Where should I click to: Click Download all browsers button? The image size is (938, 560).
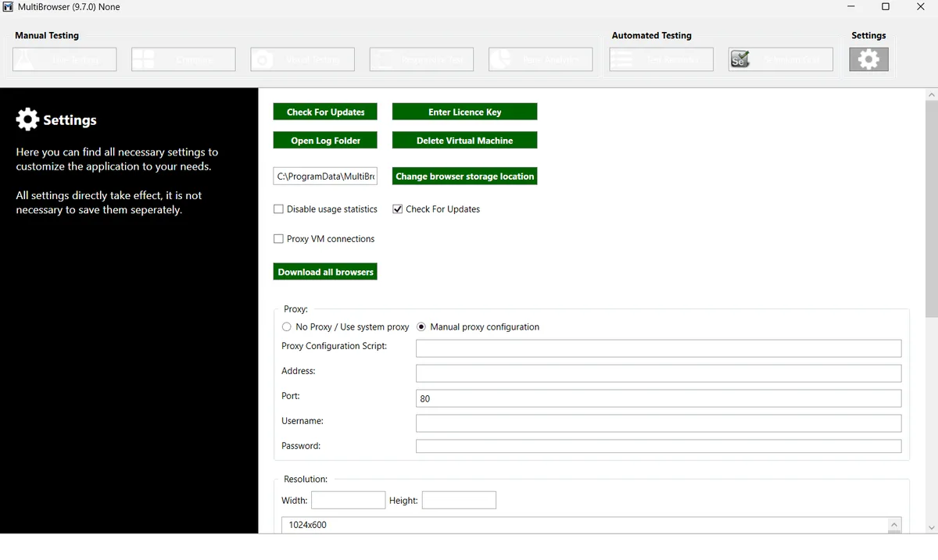coord(325,272)
